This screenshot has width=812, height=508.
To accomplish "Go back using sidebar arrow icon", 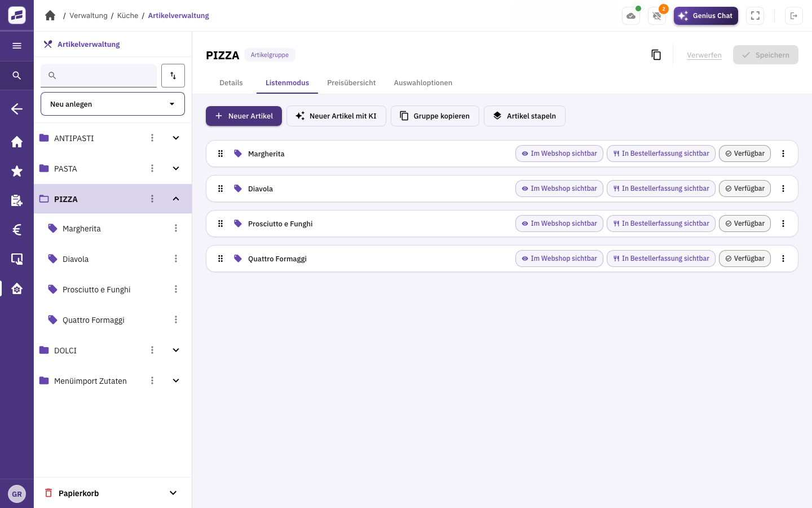I will coord(17,109).
